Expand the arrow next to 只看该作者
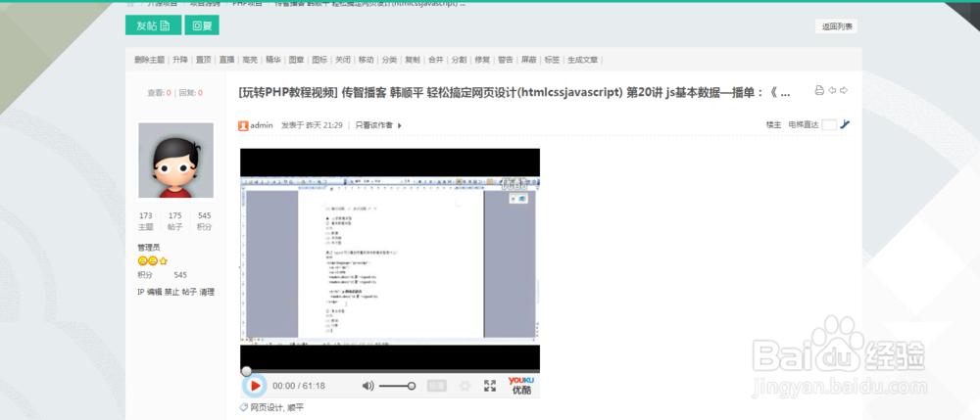This screenshot has height=420, width=980. point(400,125)
